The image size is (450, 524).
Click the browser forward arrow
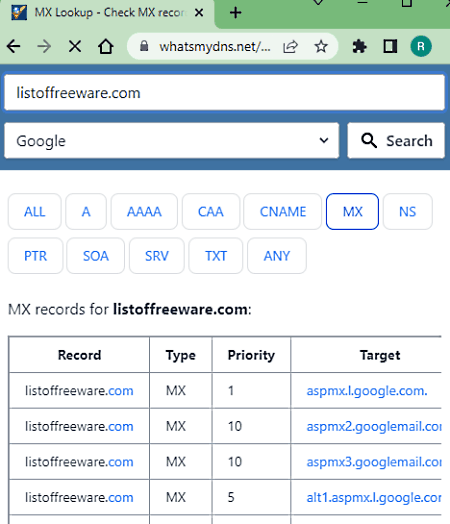click(44, 46)
